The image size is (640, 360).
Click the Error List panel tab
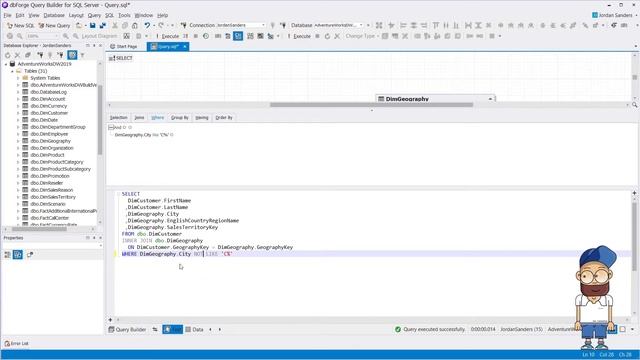16,344
